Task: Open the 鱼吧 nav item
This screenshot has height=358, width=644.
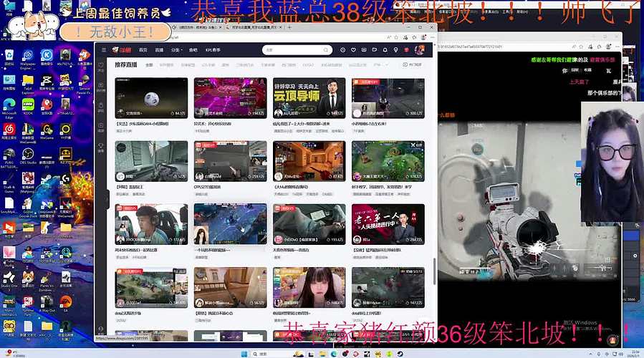Action: coord(193,49)
